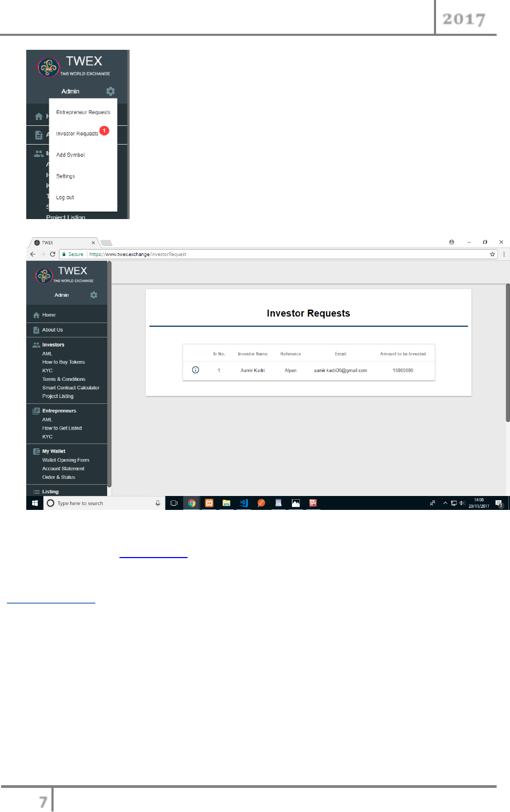Open Order & Status in sidebar
The height and width of the screenshot is (812, 510).
58,477
